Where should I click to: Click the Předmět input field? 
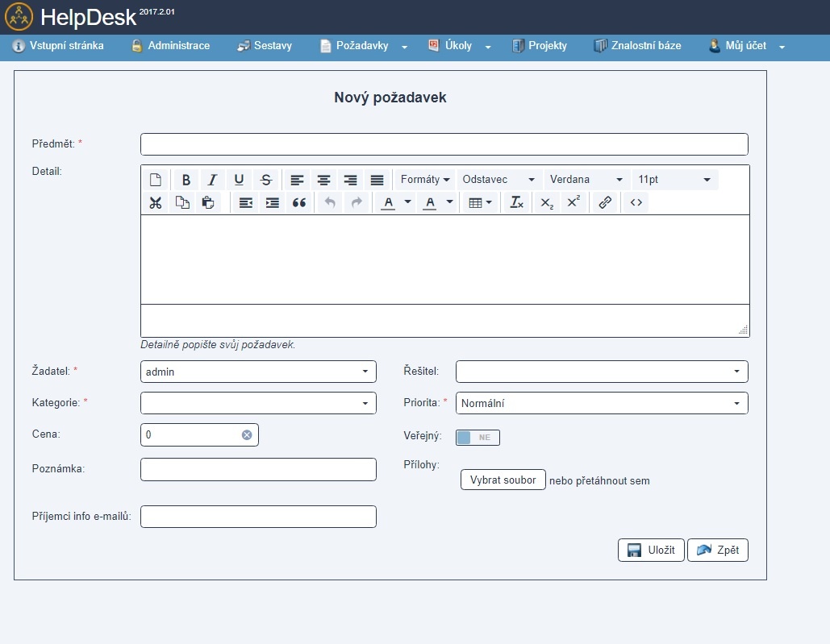tap(444, 144)
